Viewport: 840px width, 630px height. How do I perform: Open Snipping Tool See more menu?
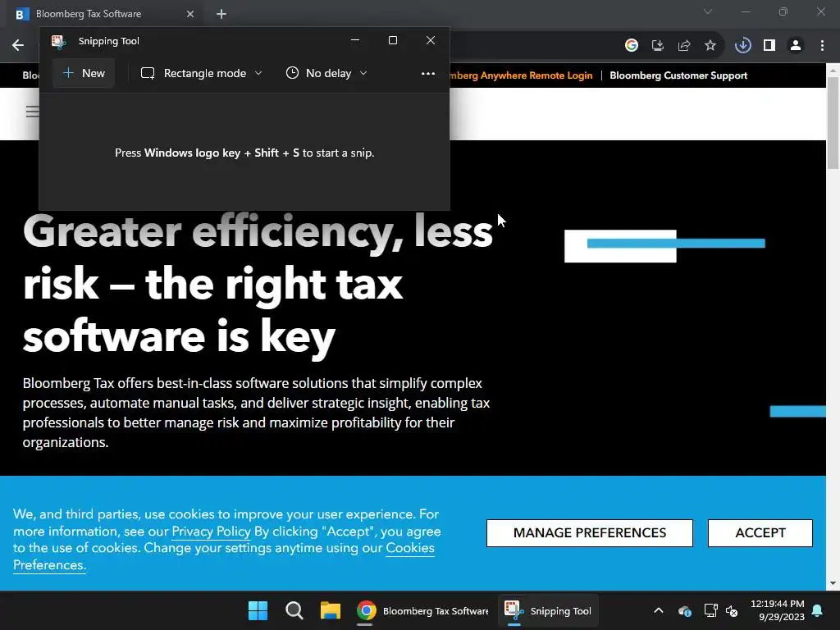428,73
